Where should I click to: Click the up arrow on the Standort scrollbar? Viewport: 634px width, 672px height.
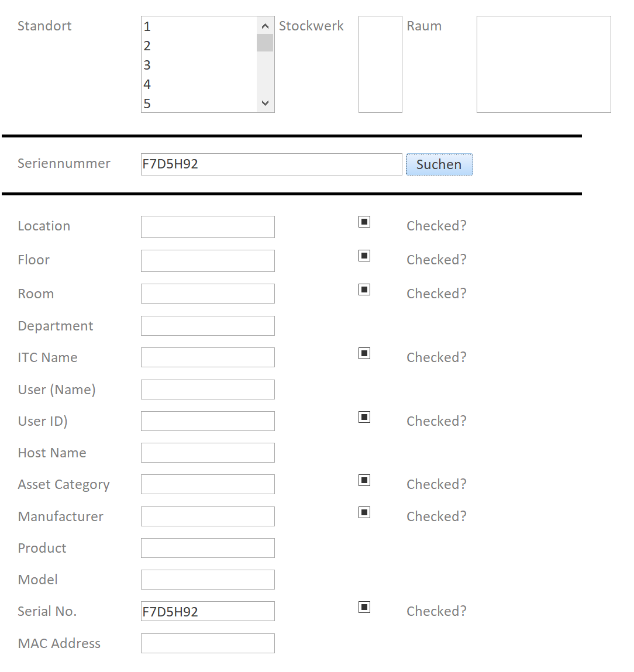(x=265, y=26)
